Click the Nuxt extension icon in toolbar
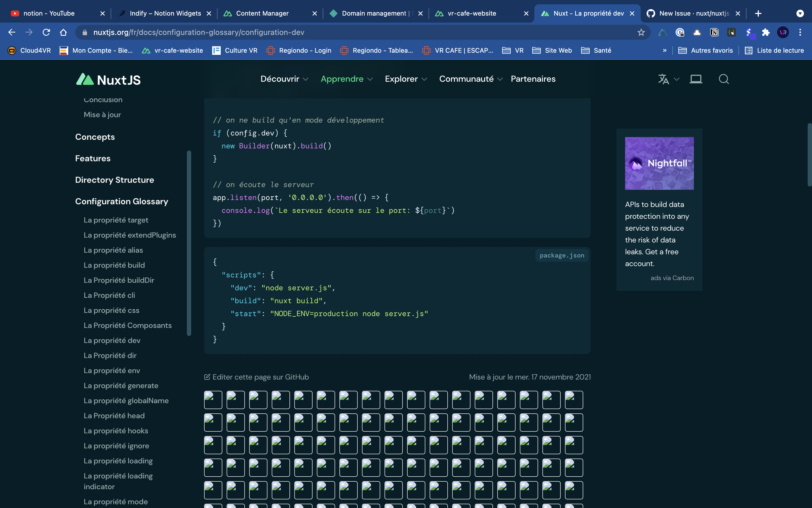Image resolution: width=812 pixels, height=508 pixels. [662, 32]
